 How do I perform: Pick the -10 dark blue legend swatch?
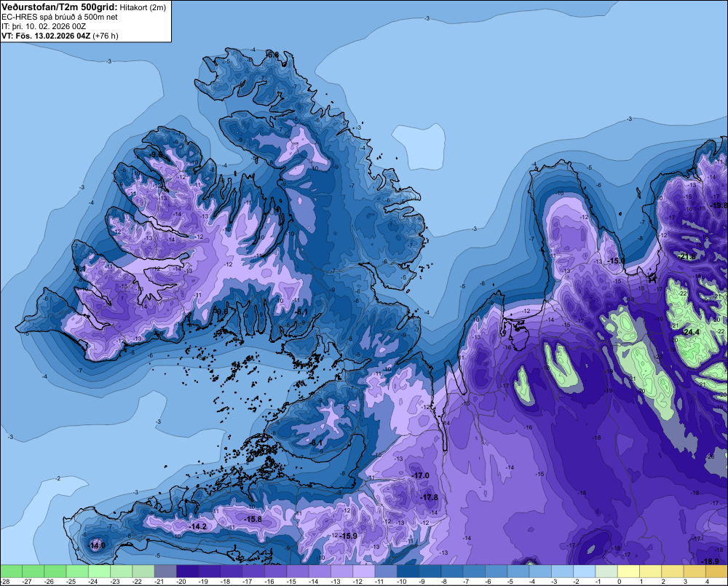tap(408, 571)
